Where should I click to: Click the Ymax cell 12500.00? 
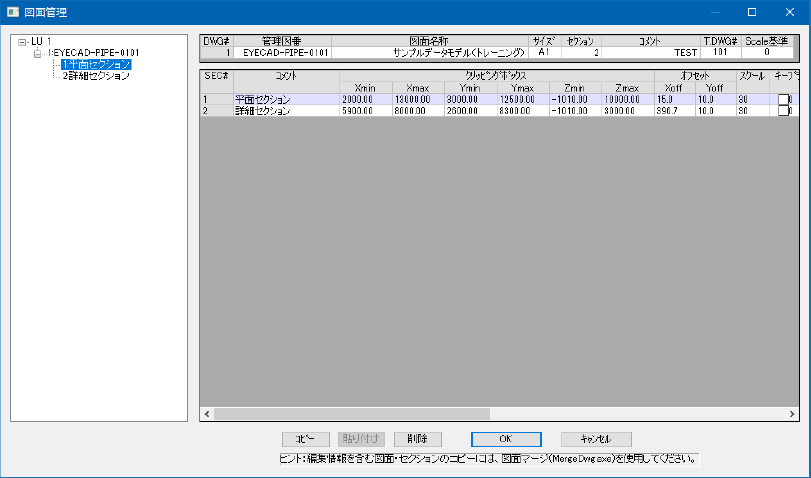(x=523, y=99)
